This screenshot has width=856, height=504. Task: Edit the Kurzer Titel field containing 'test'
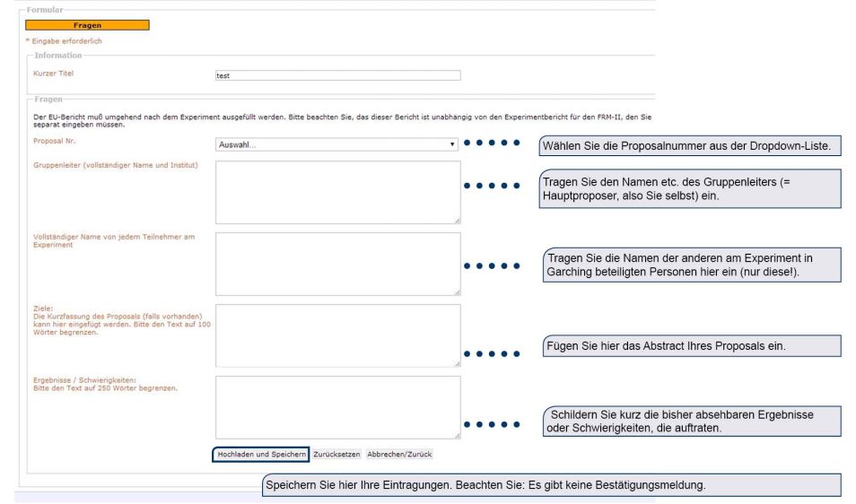[338, 75]
